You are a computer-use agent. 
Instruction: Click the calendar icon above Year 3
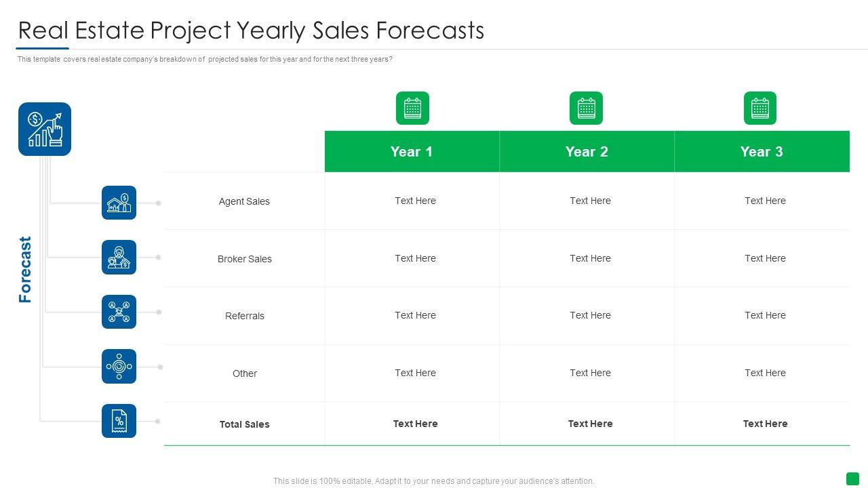tap(760, 108)
